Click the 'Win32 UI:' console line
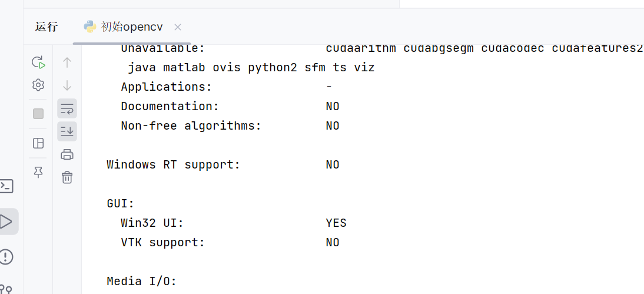This screenshot has height=294, width=644. 152,223
